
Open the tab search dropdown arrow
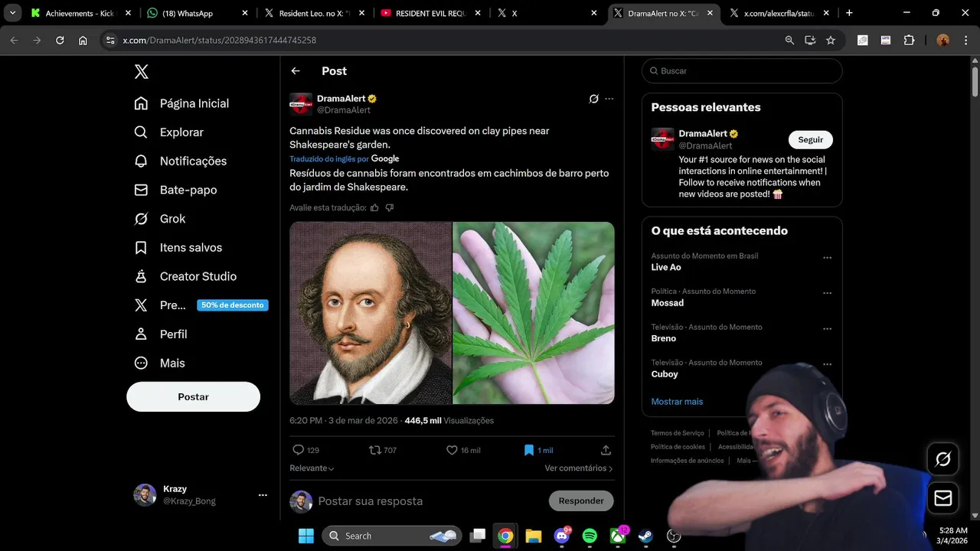12,13
